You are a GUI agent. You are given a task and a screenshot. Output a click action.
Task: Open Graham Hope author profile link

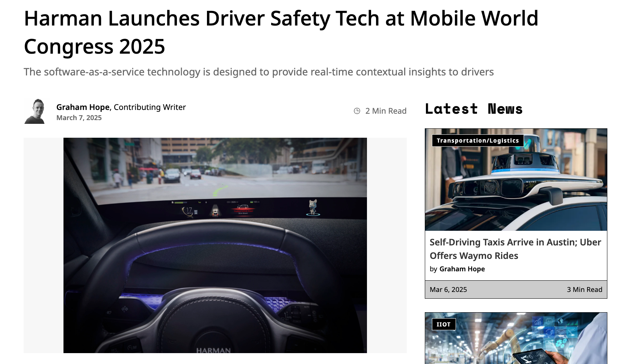[x=83, y=107]
